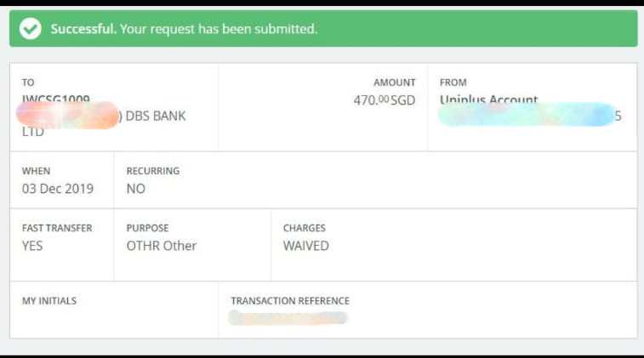Image resolution: width=644 pixels, height=358 pixels.
Task: Click the FROM field label
Action: pos(453,82)
